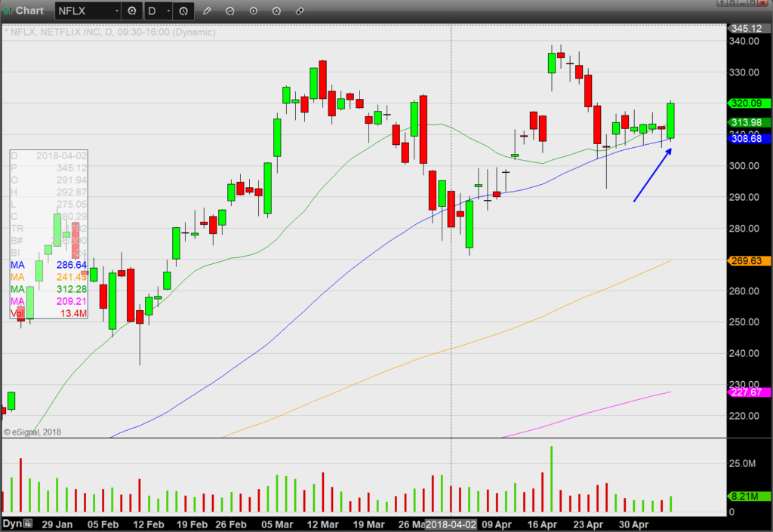Expand the D interval dropdown arrow

pyautogui.click(x=168, y=11)
